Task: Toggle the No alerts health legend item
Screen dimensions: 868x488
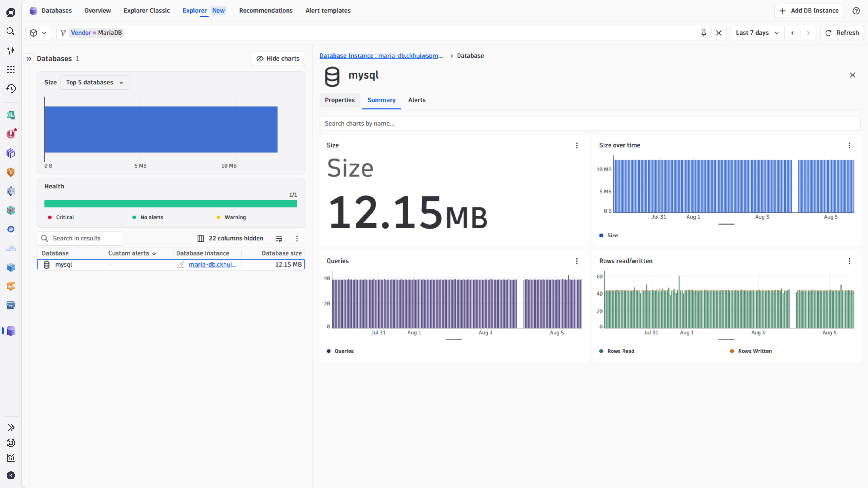Action: [x=148, y=217]
